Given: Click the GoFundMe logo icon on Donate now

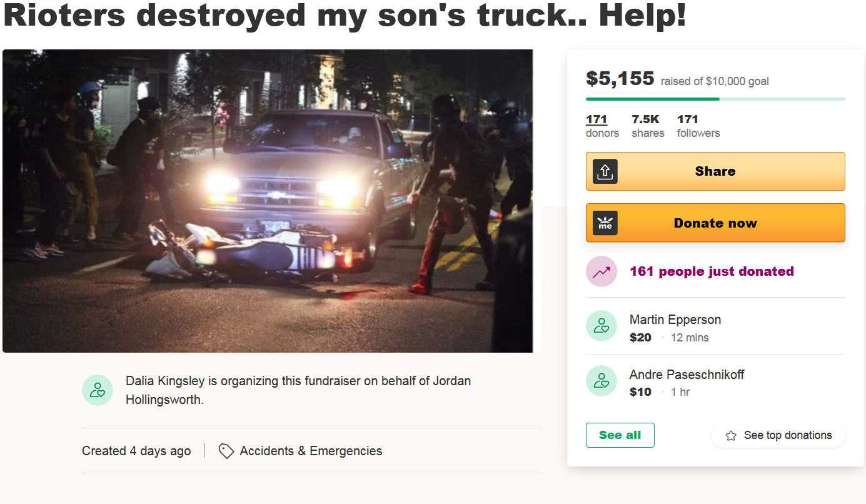Looking at the screenshot, I should 605,223.
